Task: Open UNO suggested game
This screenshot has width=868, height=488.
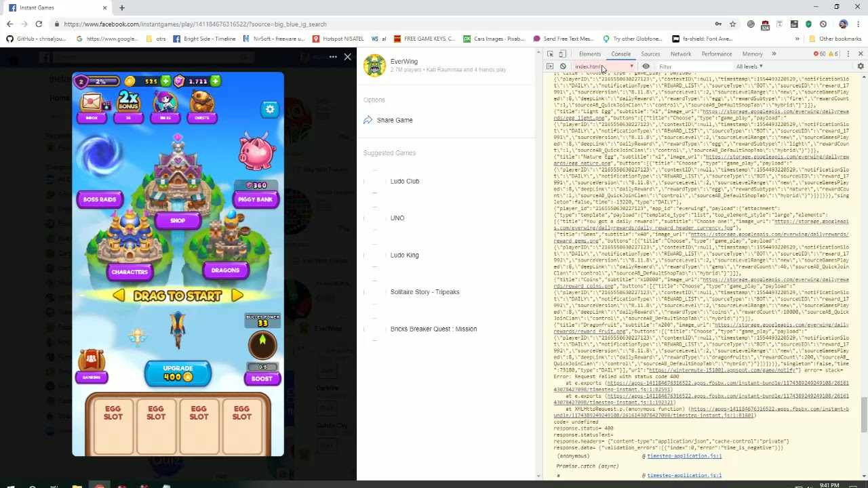Action: (397, 218)
